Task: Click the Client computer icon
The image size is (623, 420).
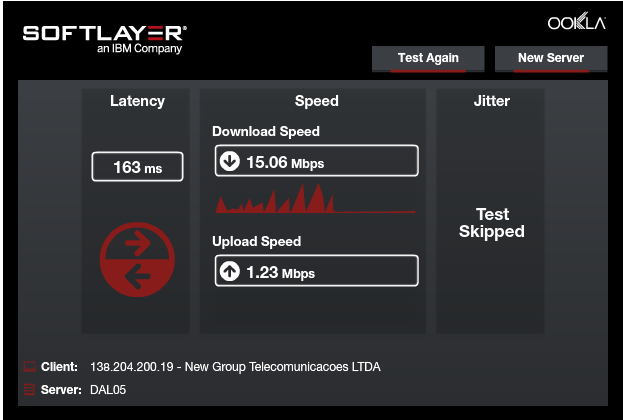Action: (x=29, y=367)
